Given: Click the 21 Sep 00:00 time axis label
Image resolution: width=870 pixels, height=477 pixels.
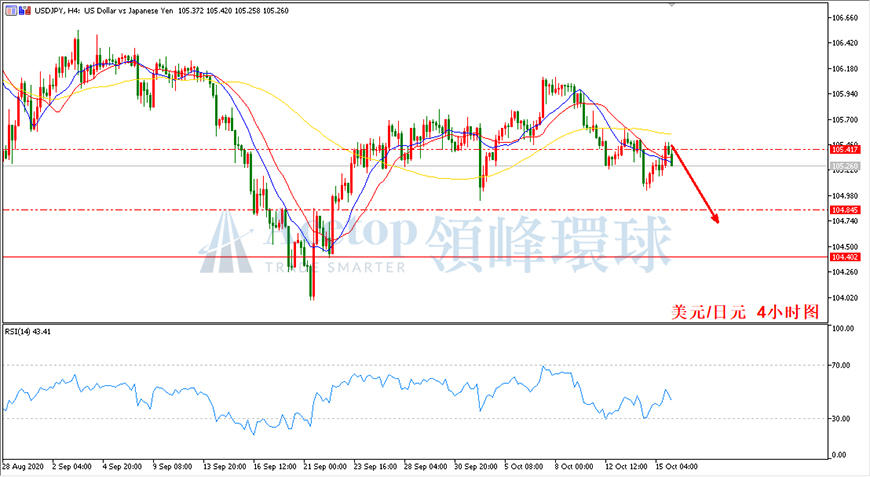Looking at the screenshot, I should [x=325, y=466].
